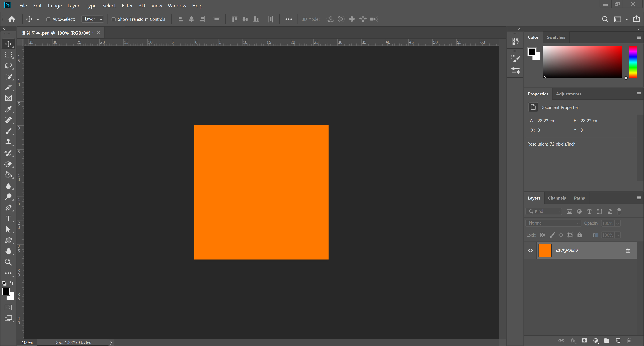Hide the Background layer via eye icon
Screen dimensions: 644x346
pos(530,250)
